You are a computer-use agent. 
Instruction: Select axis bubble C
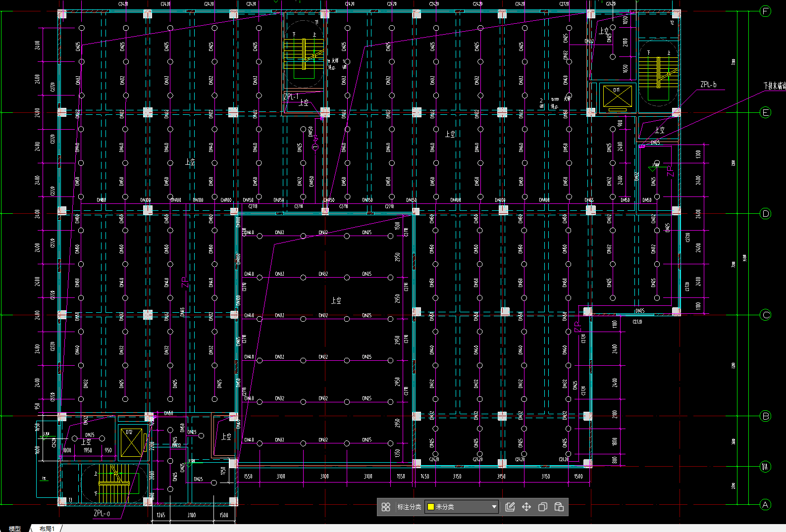pos(766,315)
